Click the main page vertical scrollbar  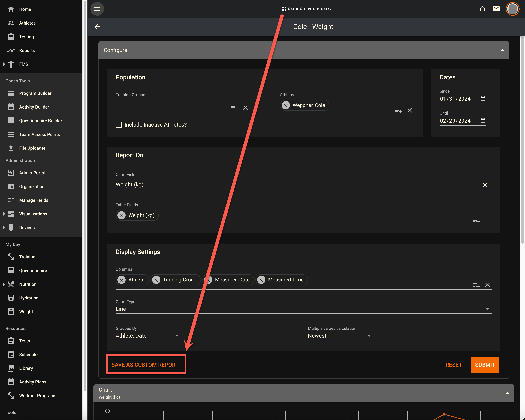pos(522,140)
